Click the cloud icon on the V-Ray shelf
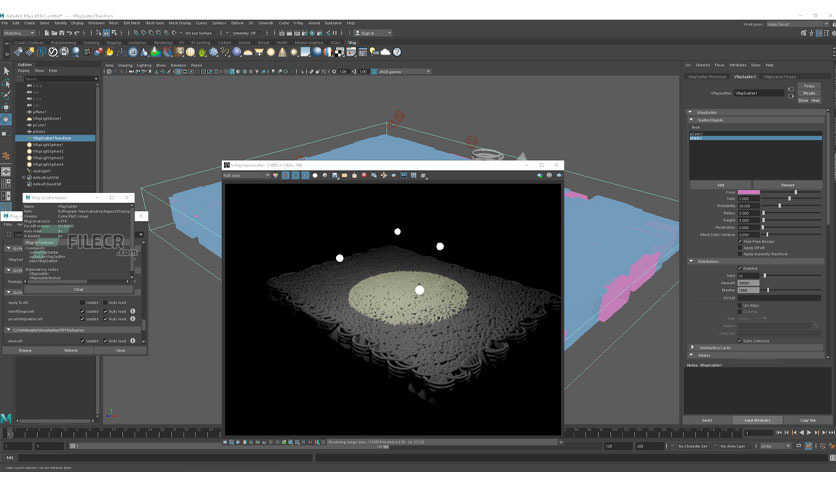The height and width of the screenshot is (484, 836). pos(385,52)
